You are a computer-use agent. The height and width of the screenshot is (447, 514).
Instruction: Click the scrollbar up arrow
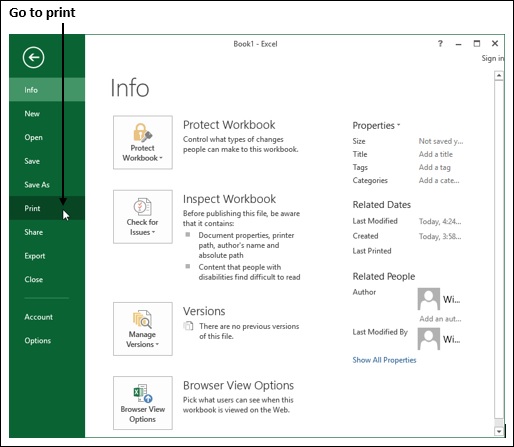(x=499, y=75)
